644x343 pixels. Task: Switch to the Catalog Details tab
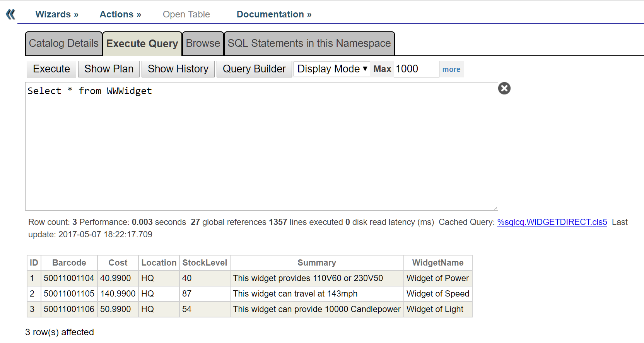64,43
